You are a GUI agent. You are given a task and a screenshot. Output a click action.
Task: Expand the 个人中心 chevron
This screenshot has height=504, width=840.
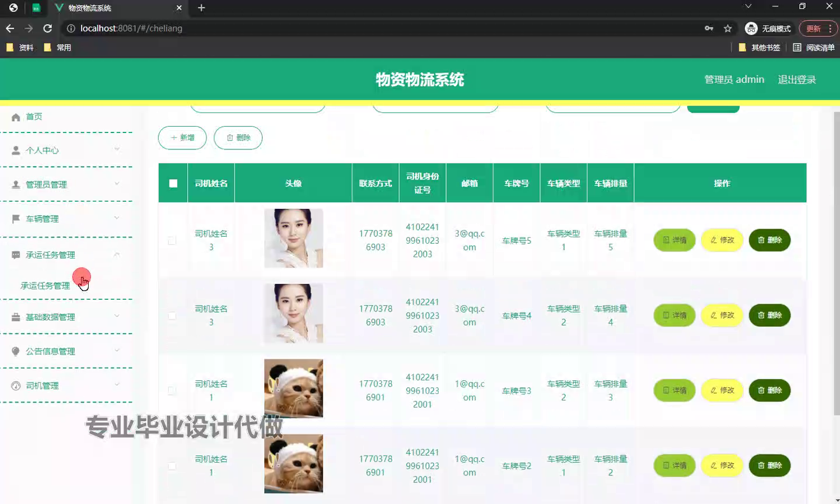click(117, 149)
